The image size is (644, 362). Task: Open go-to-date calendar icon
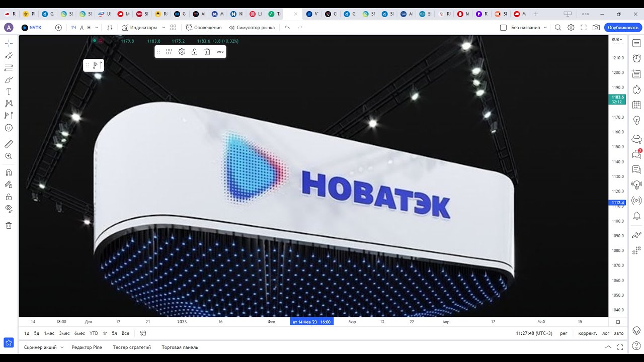pyautogui.click(x=143, y=333)
